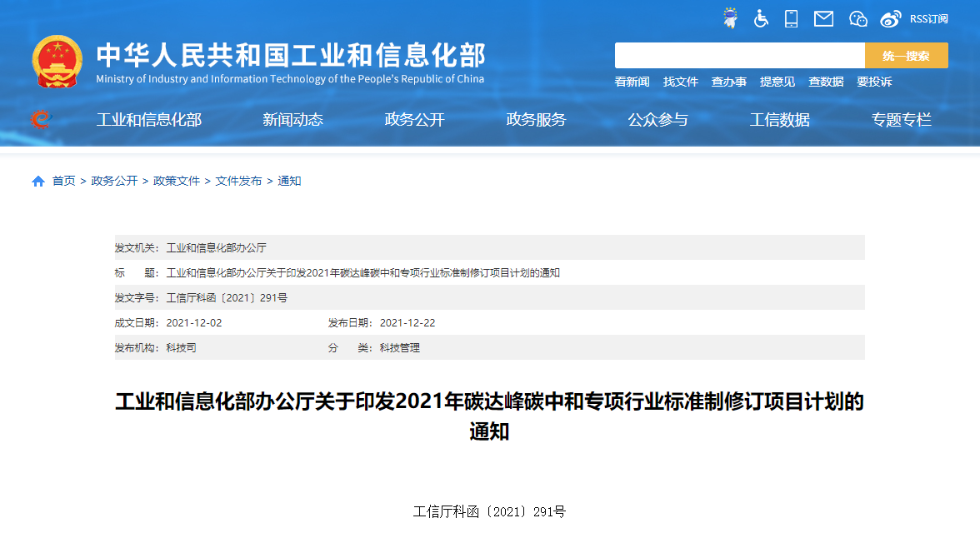The height and width of the screenshot is (538, 980).
Task: Open the RSS订阅 link
Action: pyautogui.click(x=928, y=18)
